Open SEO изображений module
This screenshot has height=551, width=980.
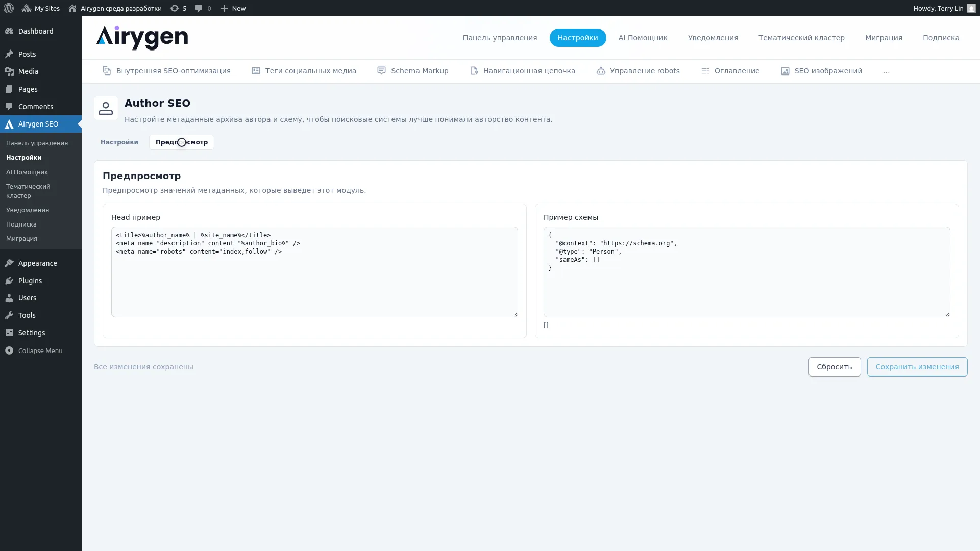[x=821, y=71]
